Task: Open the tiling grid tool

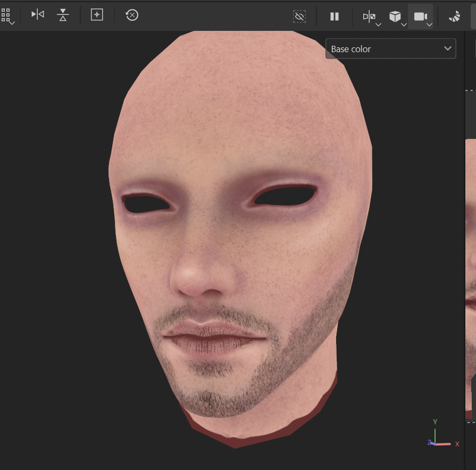Action: (x=7, y=14)
